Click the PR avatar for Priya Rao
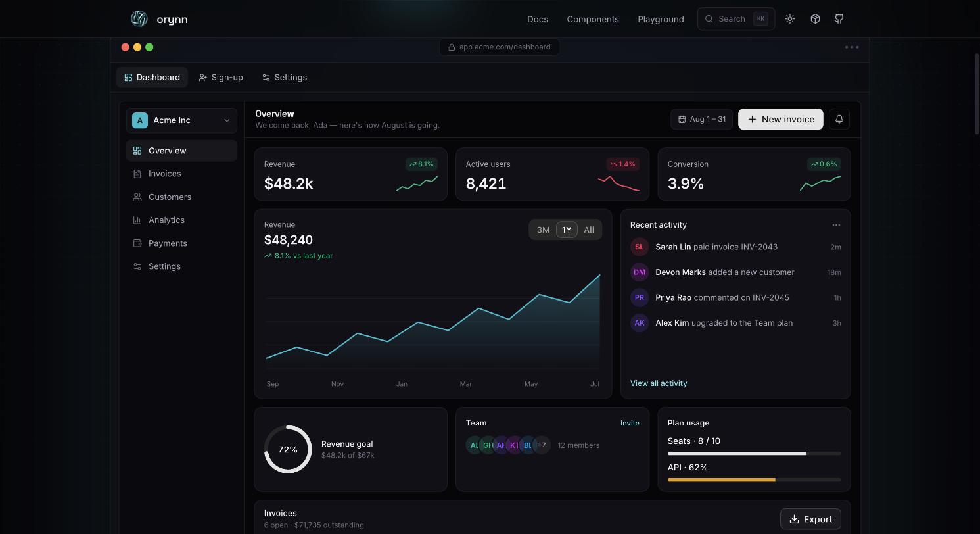980x534 pixels. [640, 297]
